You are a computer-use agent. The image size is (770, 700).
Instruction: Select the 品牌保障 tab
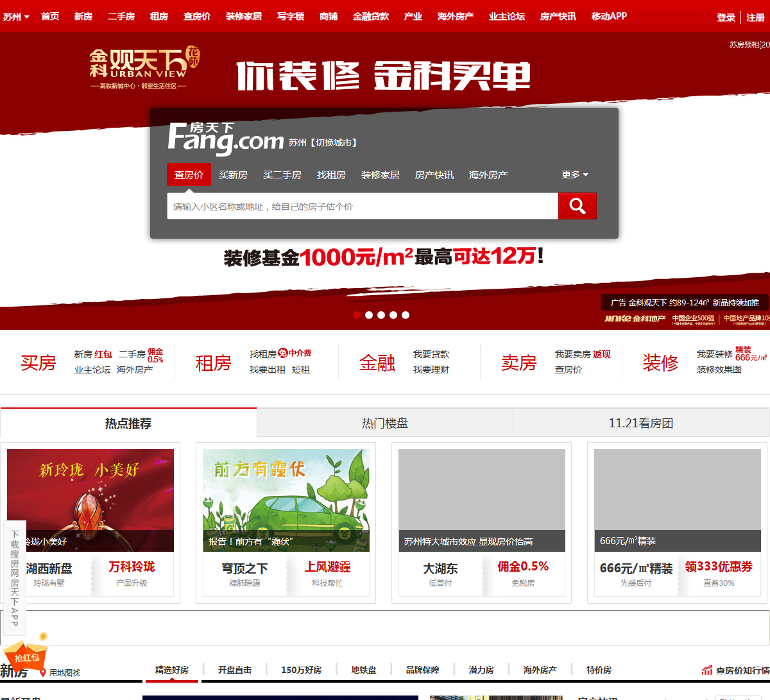point(423,670)
